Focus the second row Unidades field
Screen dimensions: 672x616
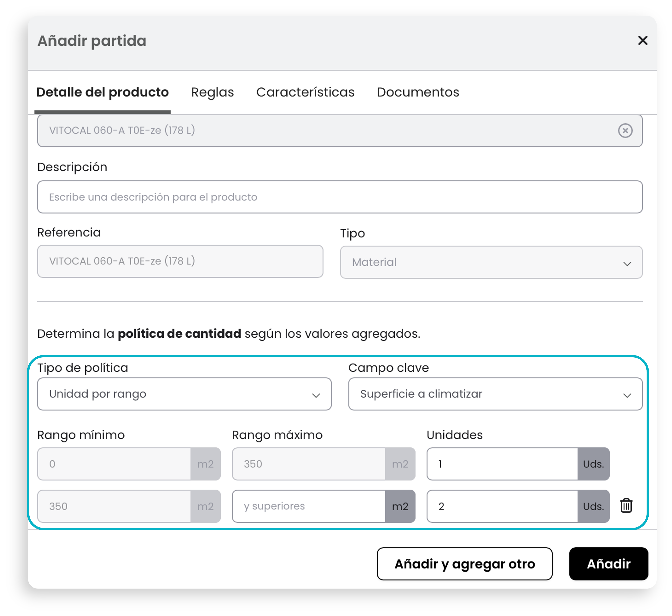(502, 506)
